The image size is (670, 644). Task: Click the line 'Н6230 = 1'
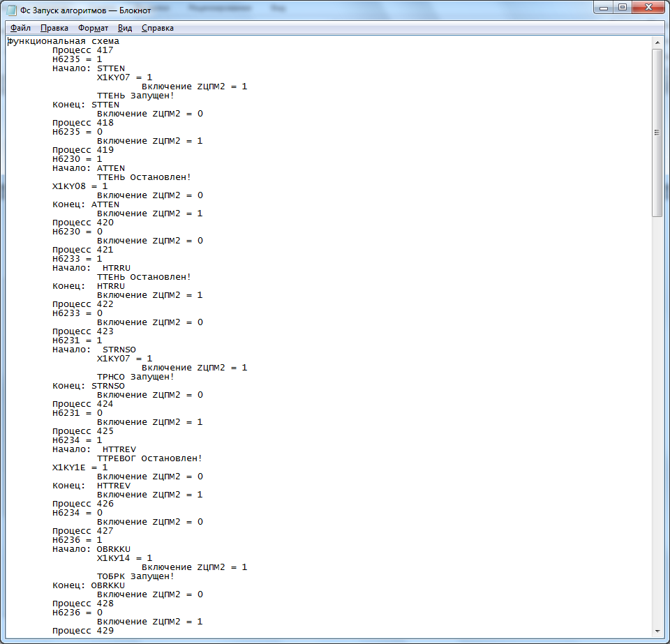coord(77,159)
